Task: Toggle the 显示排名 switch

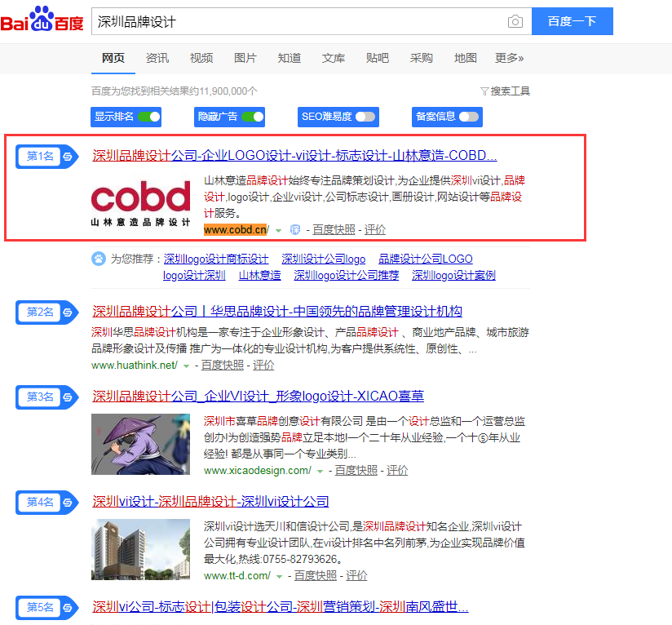Action: pyautogui.click(x=148, y=117)
